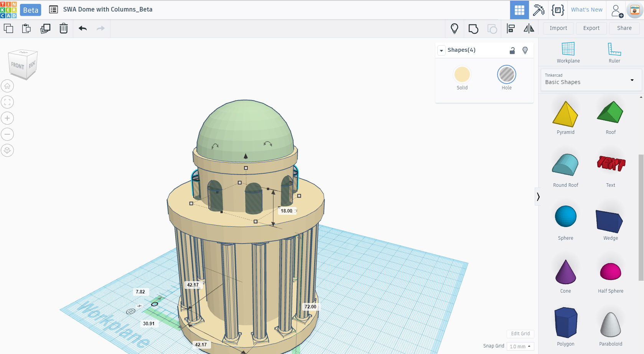Edit the 18.00 height dimension
Viewport: 644px width, 354px height.
click(287, 211)
